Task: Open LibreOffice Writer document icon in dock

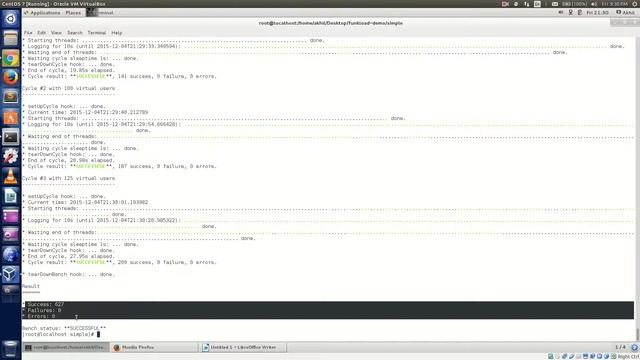Action: (11, 196)
